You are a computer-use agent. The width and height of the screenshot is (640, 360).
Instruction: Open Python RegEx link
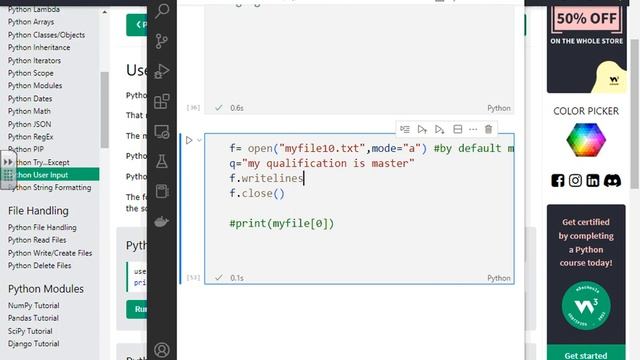(31, 137)
